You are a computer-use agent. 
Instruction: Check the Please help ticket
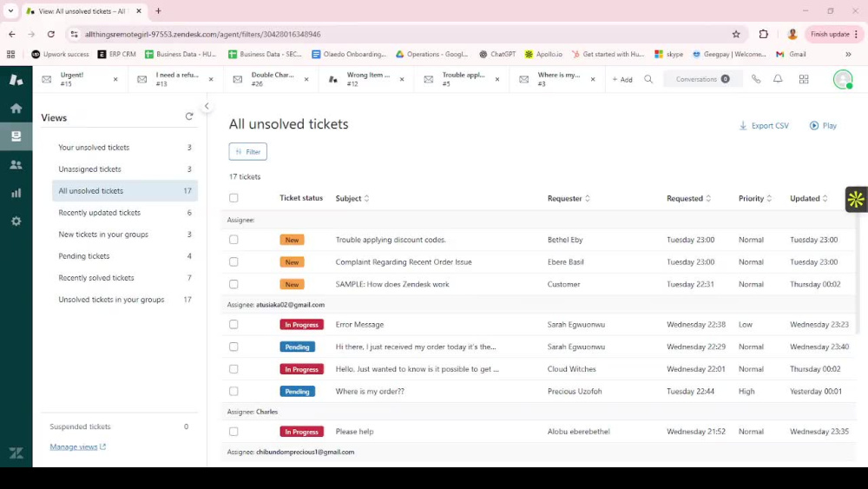(x=233, y=432)
